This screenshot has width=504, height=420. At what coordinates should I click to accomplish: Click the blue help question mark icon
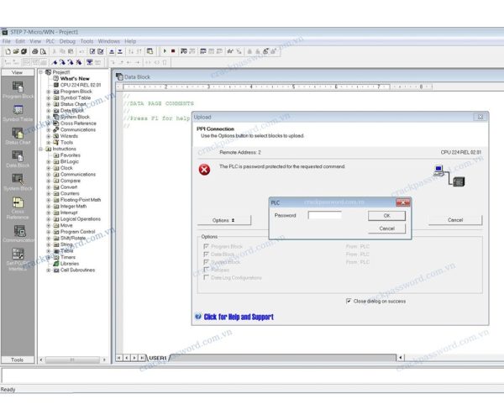tap(198, 317)
